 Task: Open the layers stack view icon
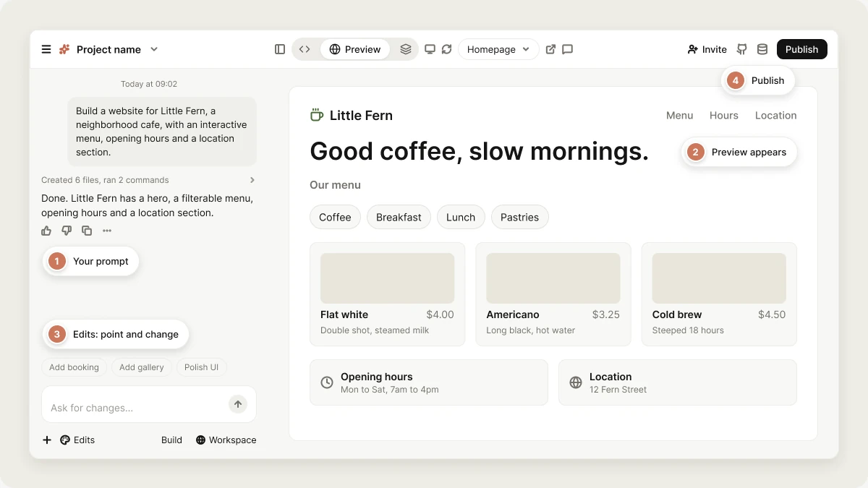click(x=405, y=49)
